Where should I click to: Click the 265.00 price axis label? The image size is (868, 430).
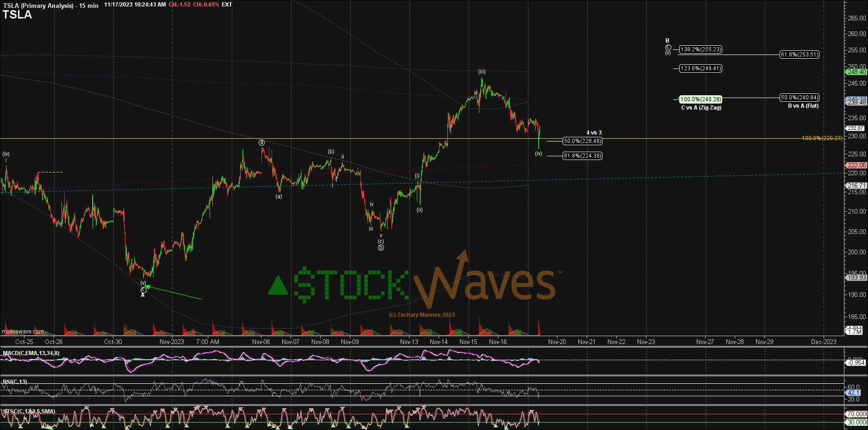pos(857,18)
